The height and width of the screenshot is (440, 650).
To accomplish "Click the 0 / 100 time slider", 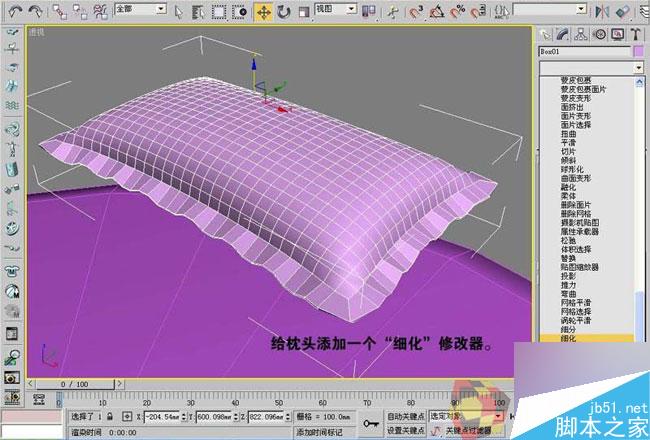I will click(x=75, y=384).
